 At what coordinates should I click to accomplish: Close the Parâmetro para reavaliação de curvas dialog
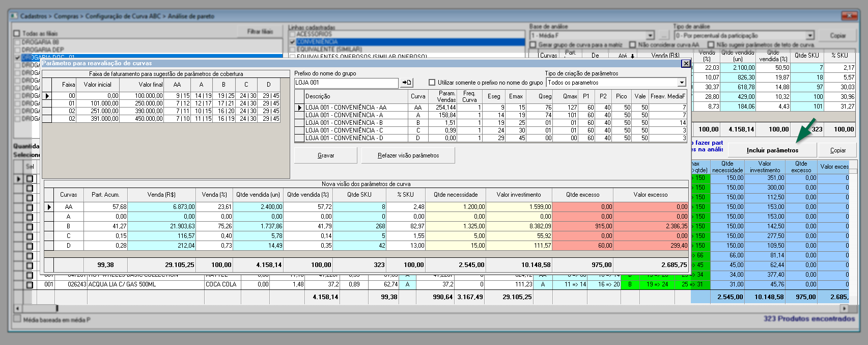pos(686,63)
